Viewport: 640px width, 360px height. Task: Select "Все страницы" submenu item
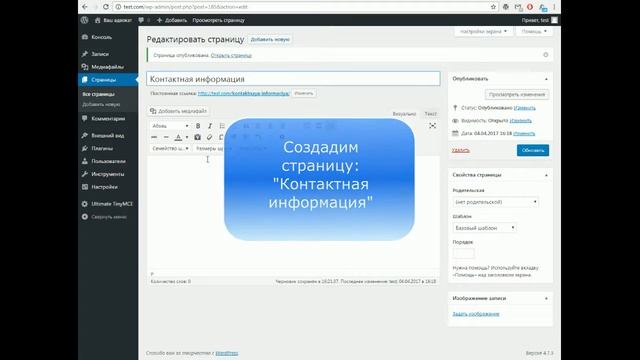[98, 94]
